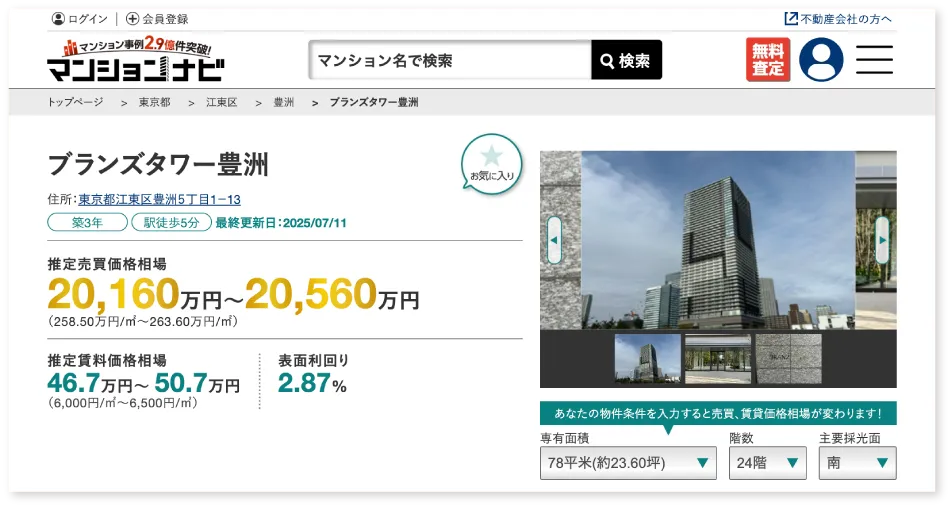Open 会員登録 member registration link
This screenshot has width=952, height=508.
pos(165,19)
